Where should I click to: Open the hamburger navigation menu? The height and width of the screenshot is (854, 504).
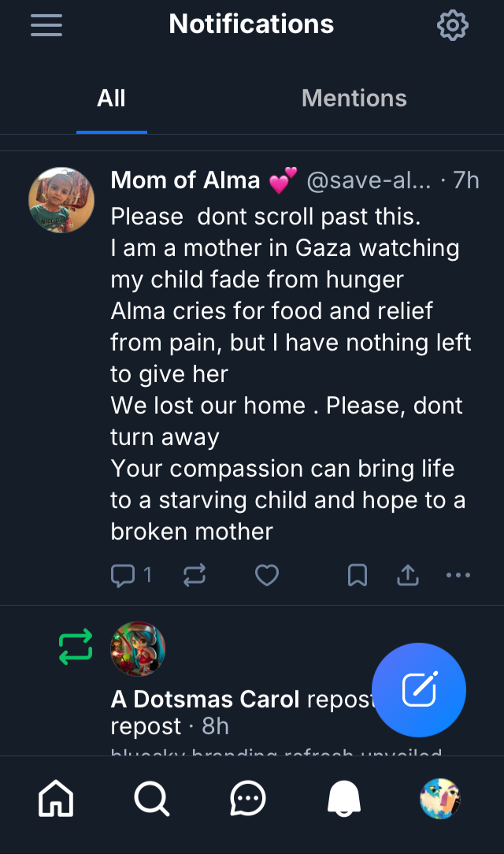(x=46, y=25)
